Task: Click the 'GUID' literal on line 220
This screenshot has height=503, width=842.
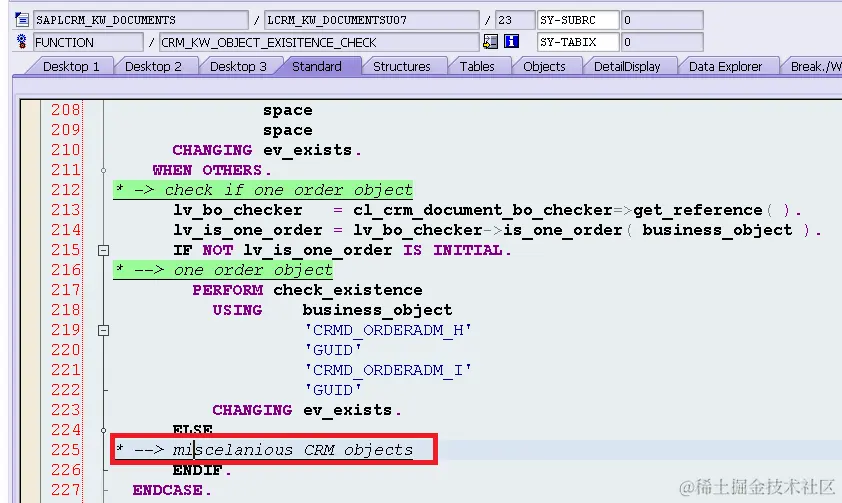Action: (333, 350)
